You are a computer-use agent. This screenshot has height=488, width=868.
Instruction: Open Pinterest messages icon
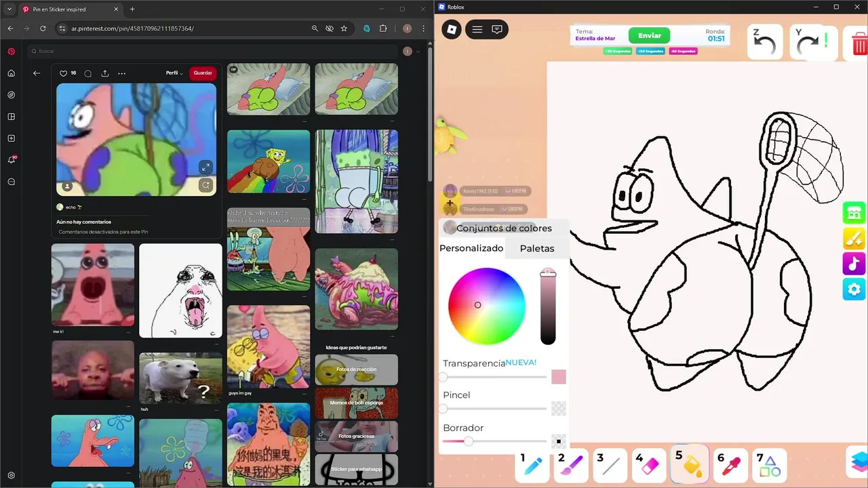click(11, 182)
